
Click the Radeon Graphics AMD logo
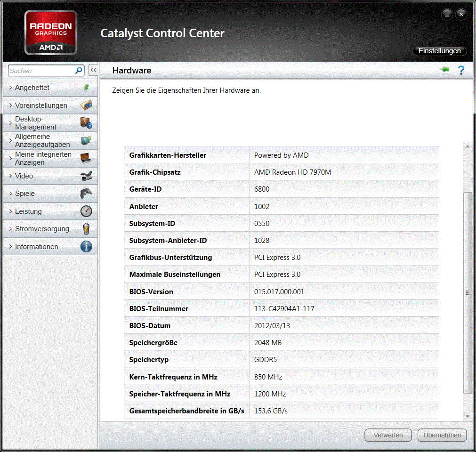click(x=51, y=32)
